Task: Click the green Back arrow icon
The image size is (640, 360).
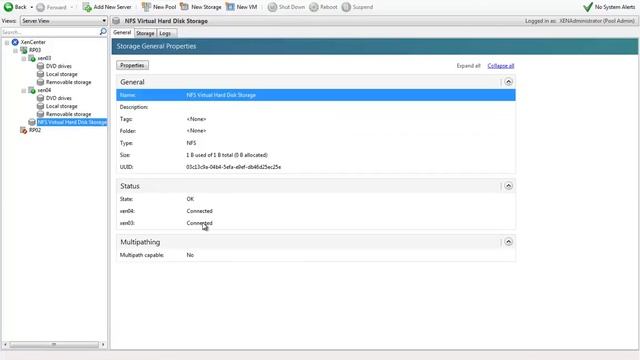Action: 8,7
